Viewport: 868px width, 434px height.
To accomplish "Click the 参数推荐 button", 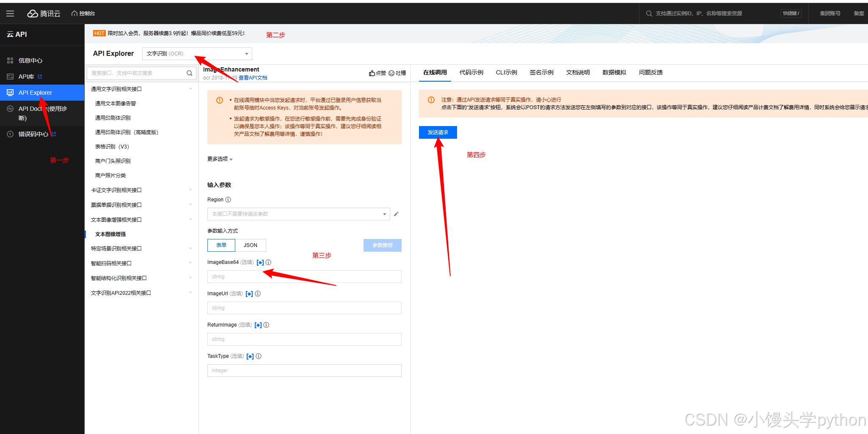I will click(x=383, y=245).
